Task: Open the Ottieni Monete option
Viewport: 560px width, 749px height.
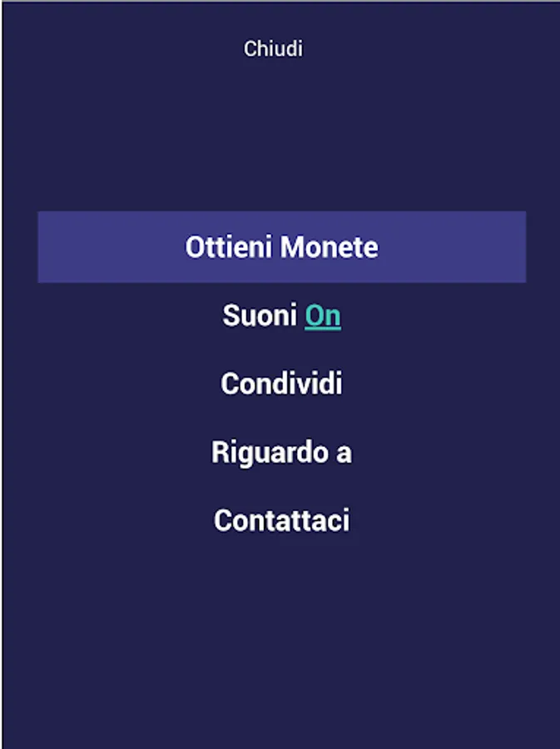Action: pos(281,247)
